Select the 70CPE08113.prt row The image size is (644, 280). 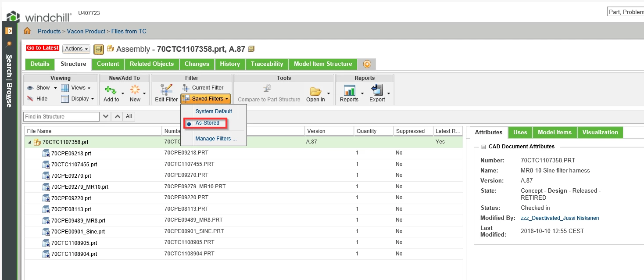pyautogui.click(x=243, y=209)
